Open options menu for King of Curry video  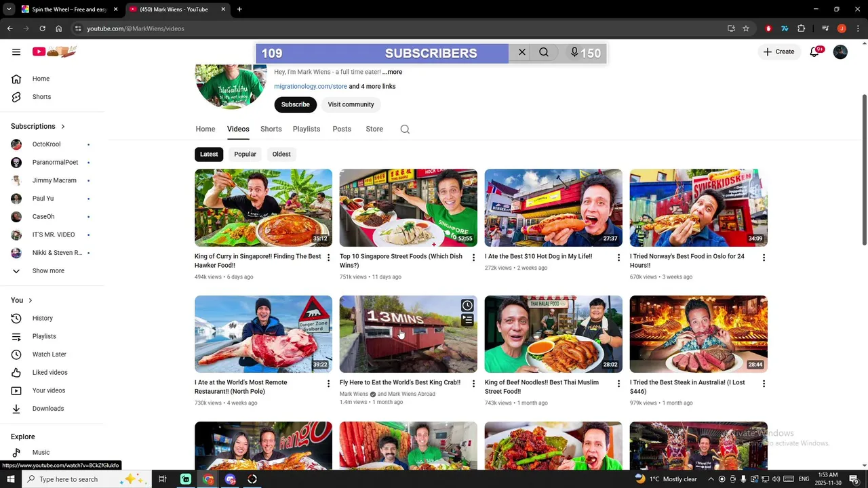coord(328,258)
